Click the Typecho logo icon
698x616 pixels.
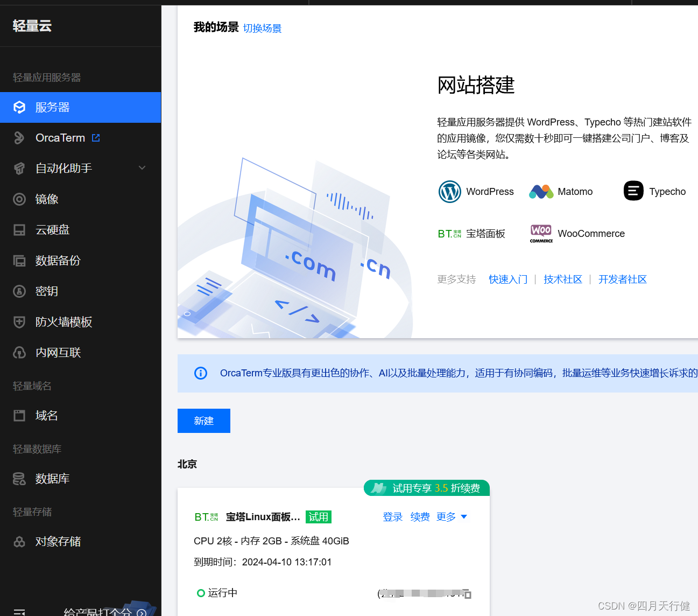coord(633,191)
